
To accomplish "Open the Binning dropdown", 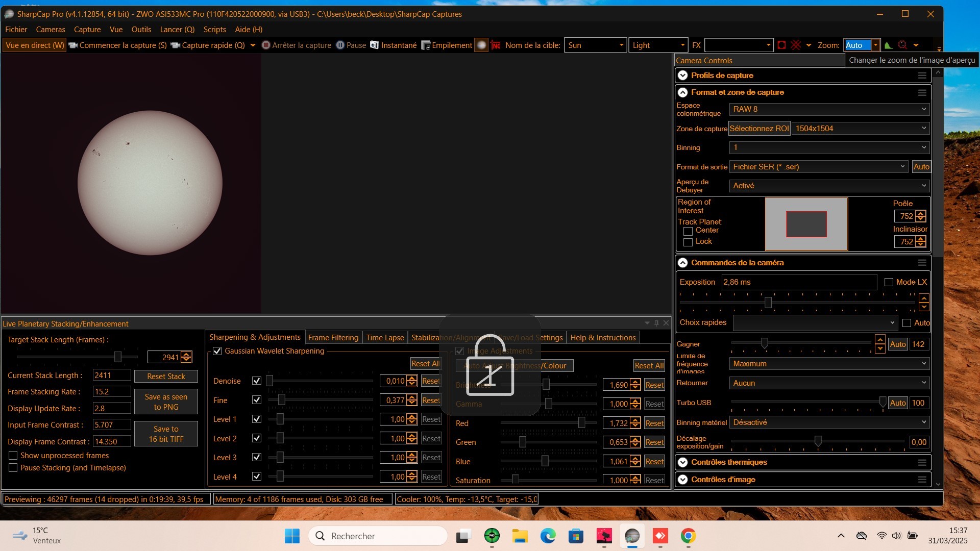I will point(829,147).
